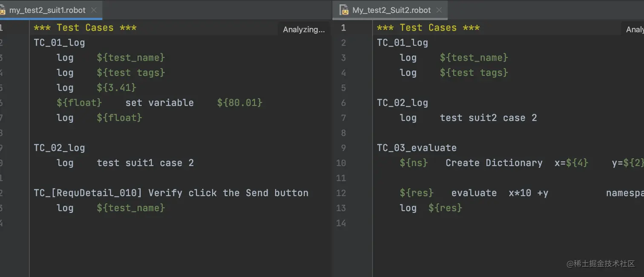Click the analysis indicator in right editor
This screenshot has width=644, height=277.
point(635,29)
